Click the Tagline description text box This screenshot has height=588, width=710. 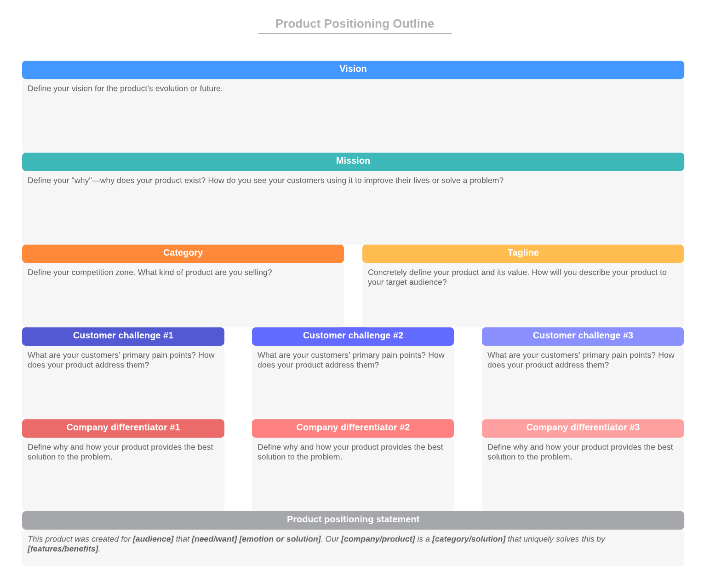[517, 277]
